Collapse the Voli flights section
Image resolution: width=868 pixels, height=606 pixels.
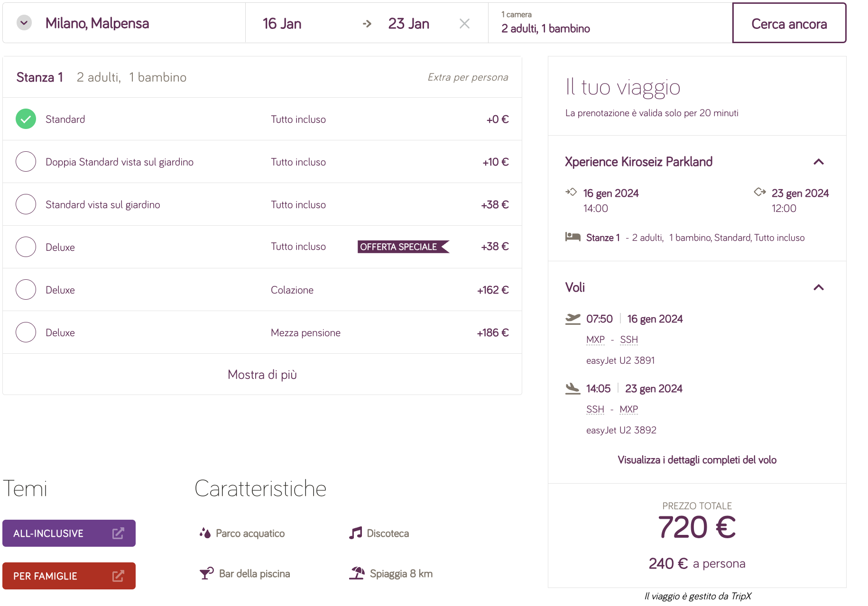819,287
